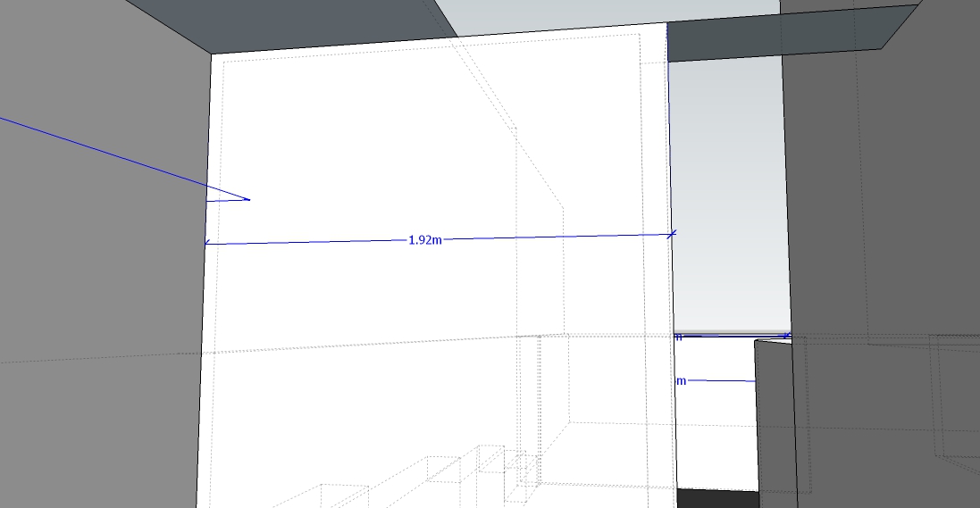Click the tip of the blue leader arrow

point(247,199)
